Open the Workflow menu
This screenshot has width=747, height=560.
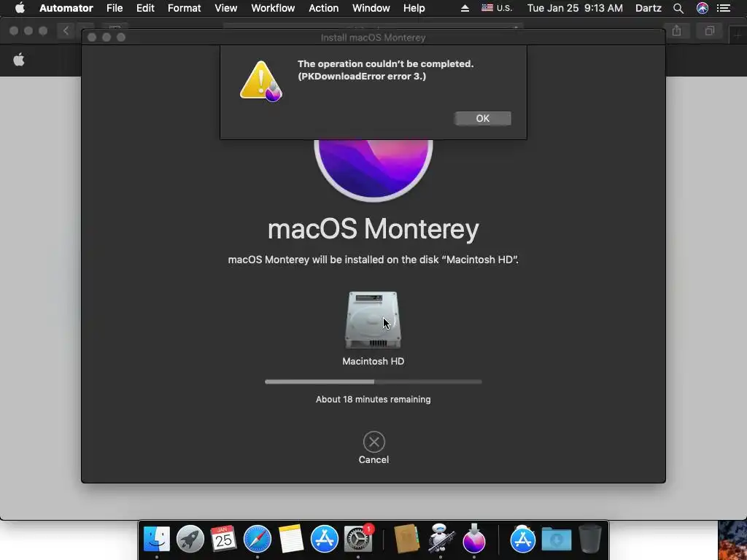click(x=273, y=8)
